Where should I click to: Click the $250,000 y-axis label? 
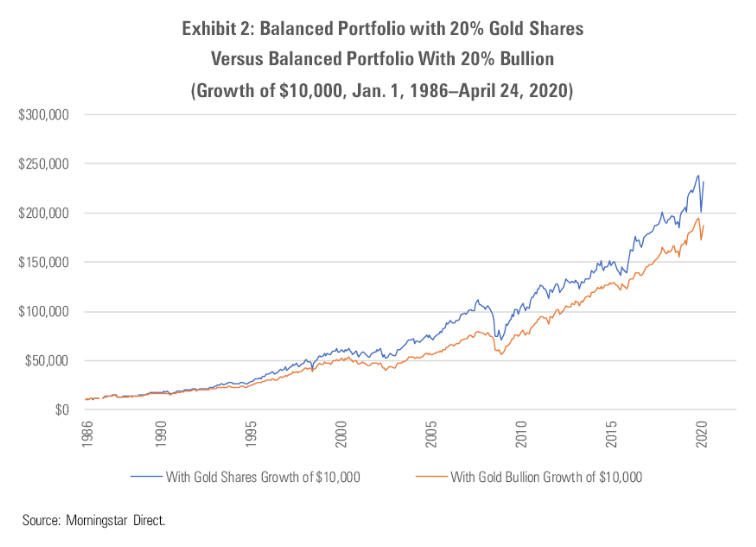[x=43, y=164]
